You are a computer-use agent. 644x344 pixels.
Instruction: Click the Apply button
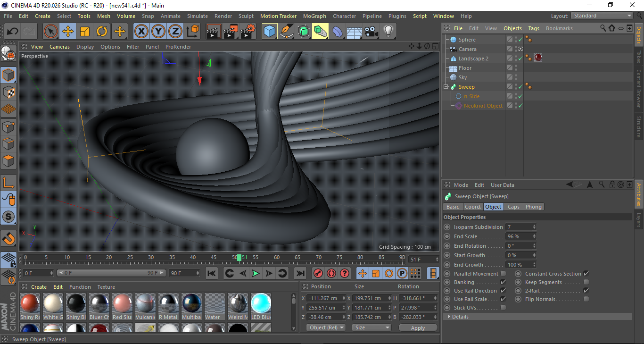[x=418, y=327]
